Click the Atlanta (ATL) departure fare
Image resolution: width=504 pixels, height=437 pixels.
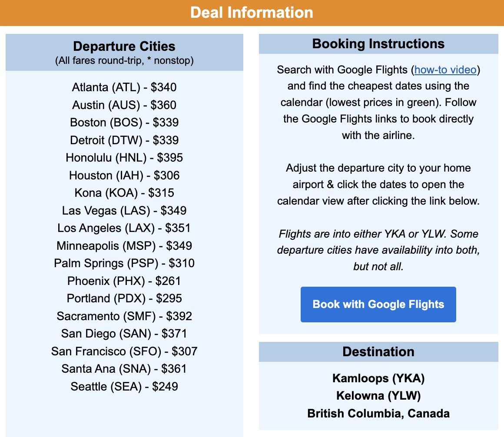pos(124,87)
